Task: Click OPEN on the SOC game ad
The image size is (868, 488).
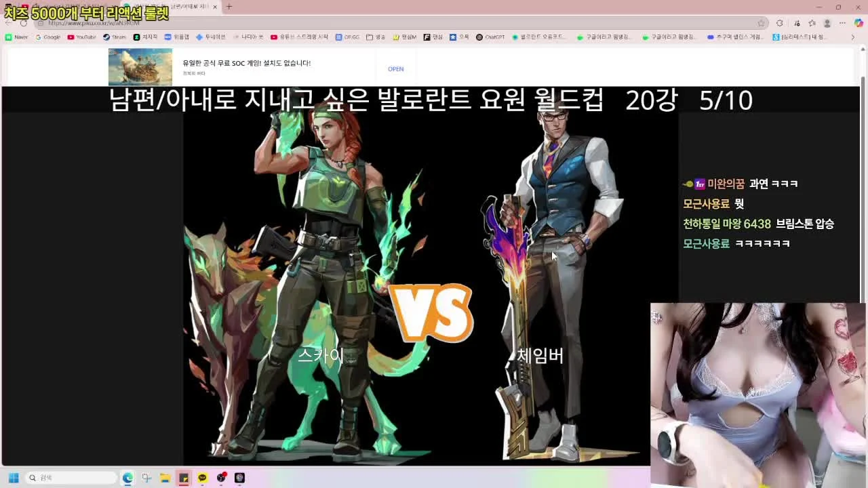Action: 395,69
